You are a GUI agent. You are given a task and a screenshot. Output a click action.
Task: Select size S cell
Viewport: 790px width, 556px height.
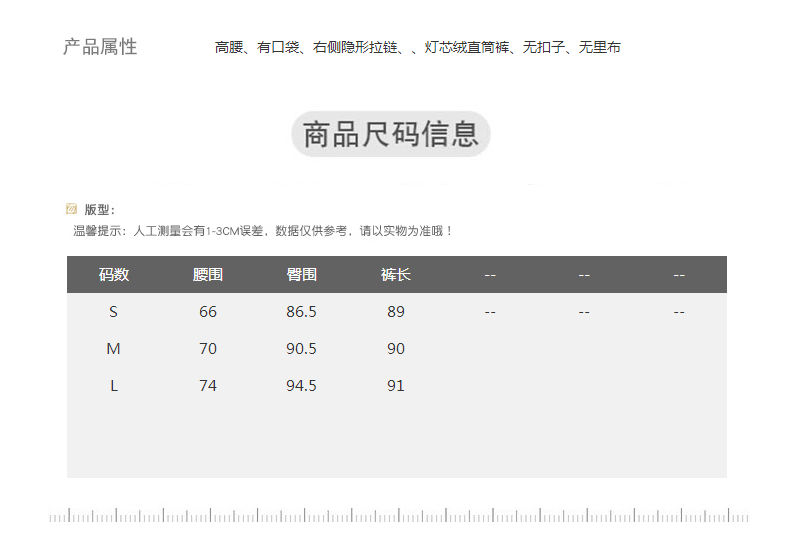[113, 312]
